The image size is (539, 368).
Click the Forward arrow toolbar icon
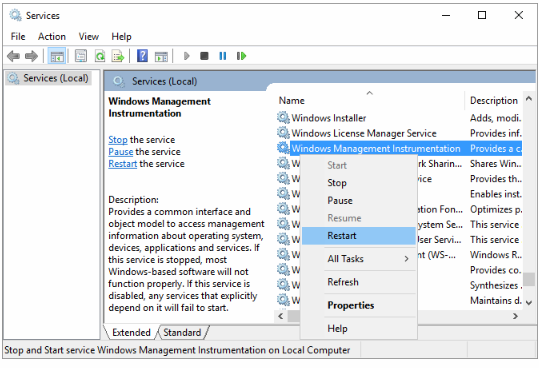click(x=31, y=56)
